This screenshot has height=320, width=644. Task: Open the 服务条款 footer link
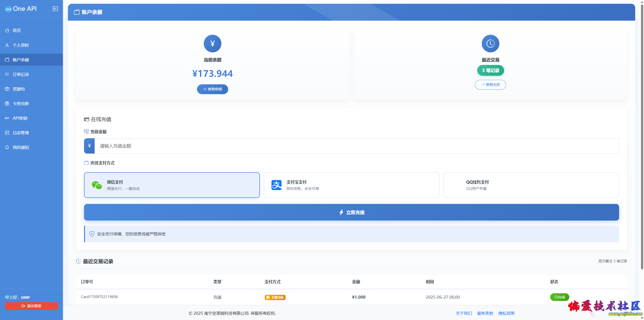(485, 313)
